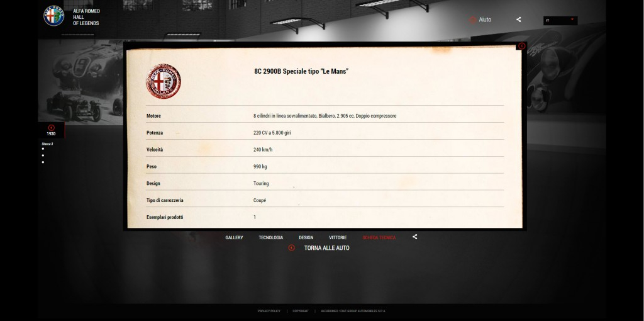The height and width of the screenshot is (321, 644).
Task: Click the share icon in top header
Action: (519, 20)
